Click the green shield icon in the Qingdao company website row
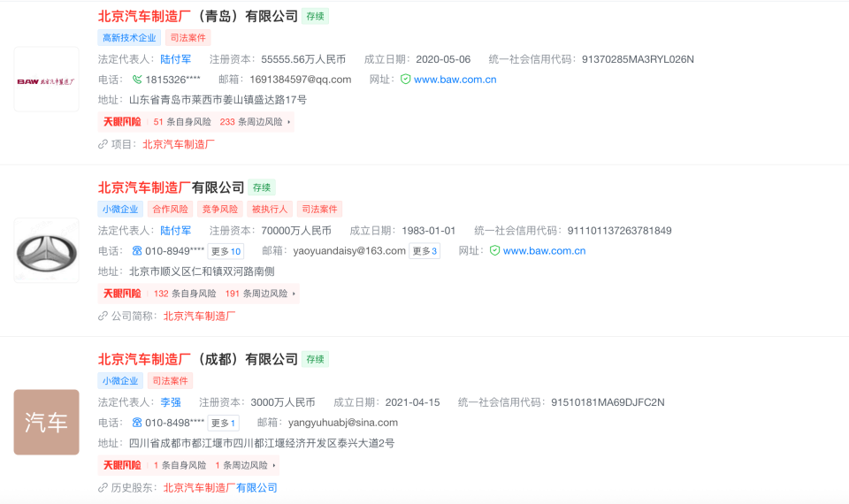Viewport: 849px width, 504px height. [x=405, y=80]
